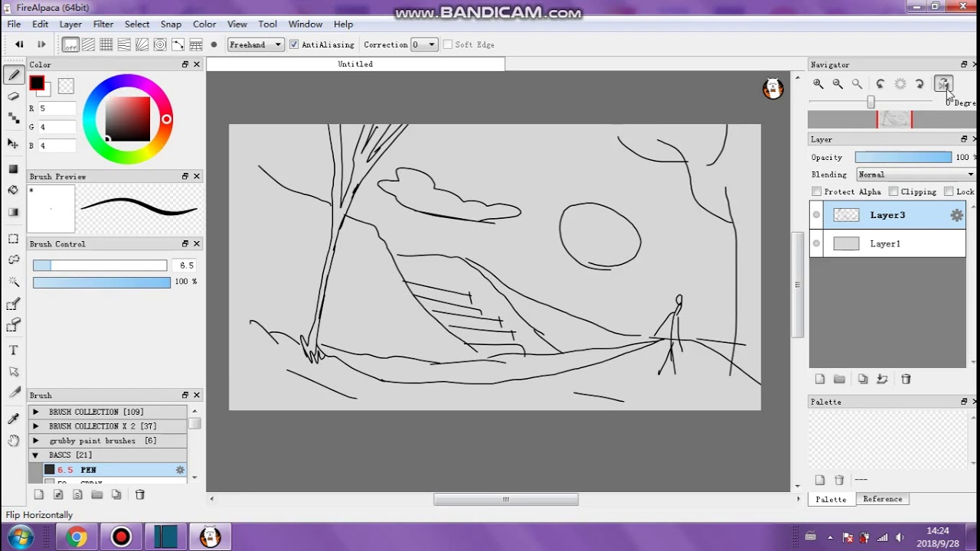Select the Eraser tool
Image resolution: width=980 pixels, height=551 pixels.
[13, 96]
